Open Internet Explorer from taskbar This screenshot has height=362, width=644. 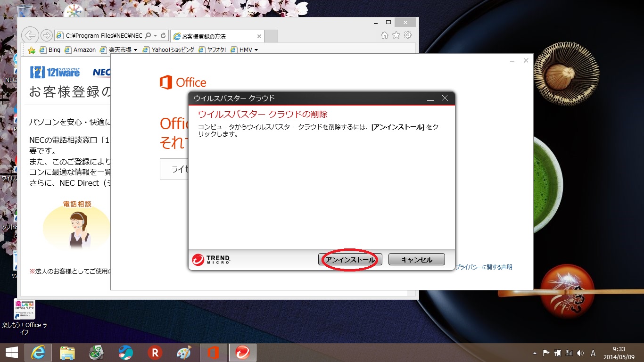click(x=38, y=352)
